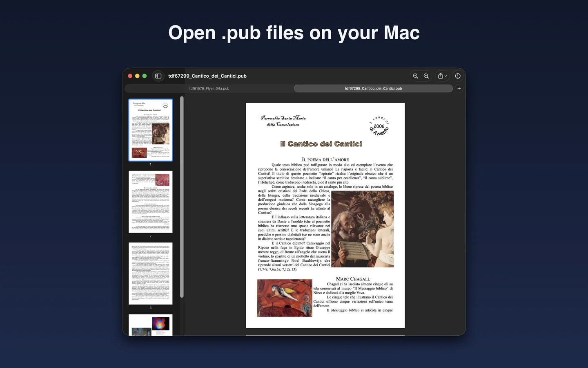Click the 'Parrocchia Santa Maria' script text
The width and height of the screenshot is (588, 368).
[x=283, y=118]
